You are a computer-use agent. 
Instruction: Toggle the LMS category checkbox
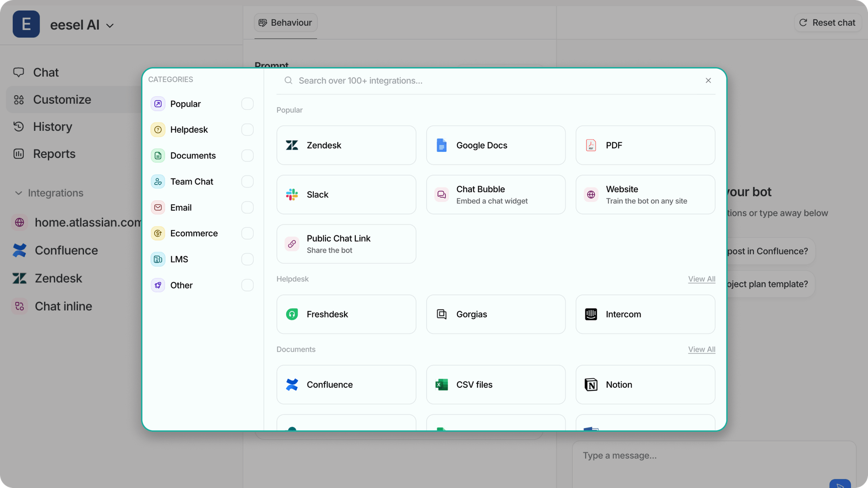point(247,259)
